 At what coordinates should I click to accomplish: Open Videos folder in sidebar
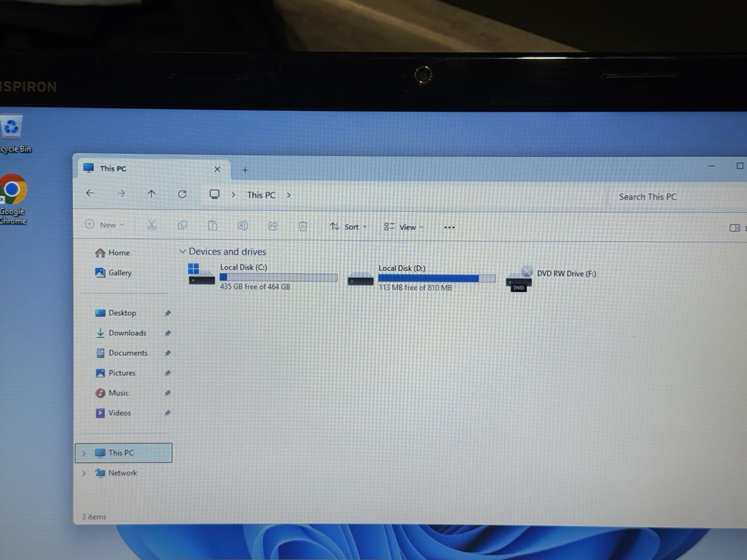tap(113, 413)
